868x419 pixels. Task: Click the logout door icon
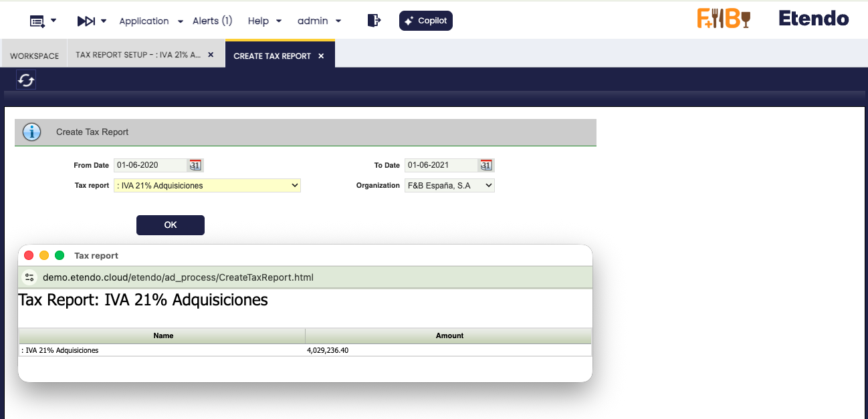[x=374, y=21]
